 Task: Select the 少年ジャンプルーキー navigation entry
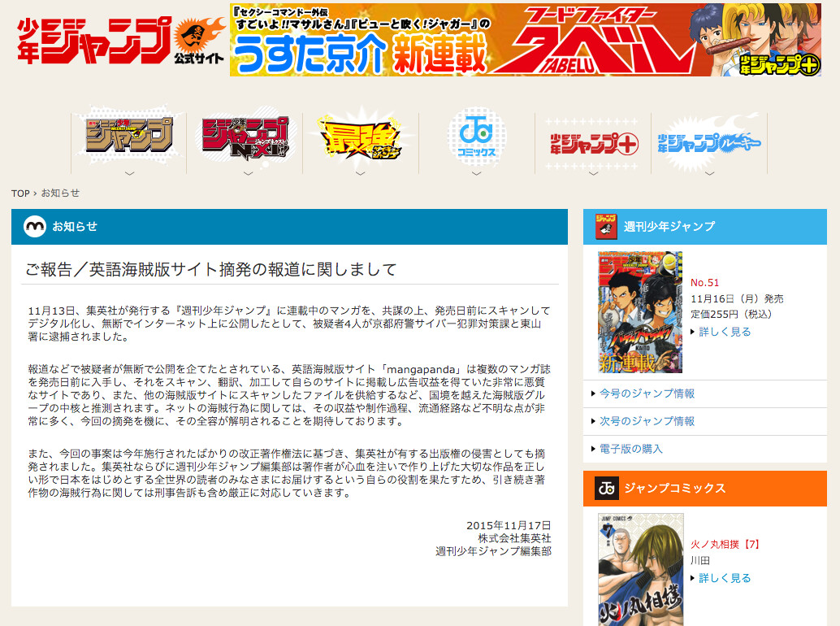pyautogui.click(x=708, y=137)
